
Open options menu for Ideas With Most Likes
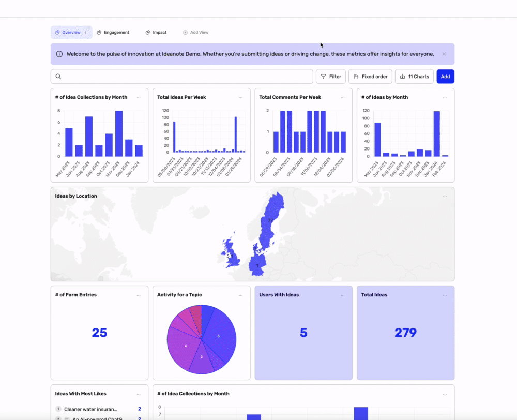point(139,394)
